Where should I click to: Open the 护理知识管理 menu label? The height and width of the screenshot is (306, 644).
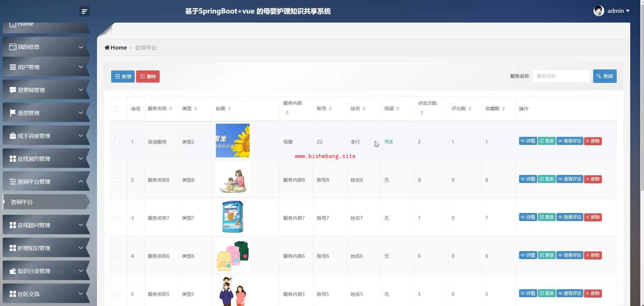click(34, 248)
